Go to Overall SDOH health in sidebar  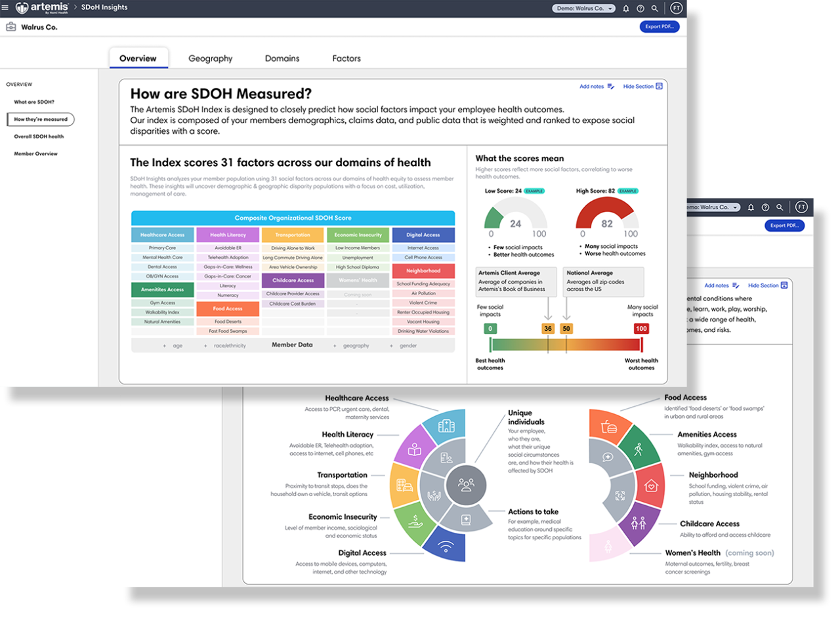point(39,136)
